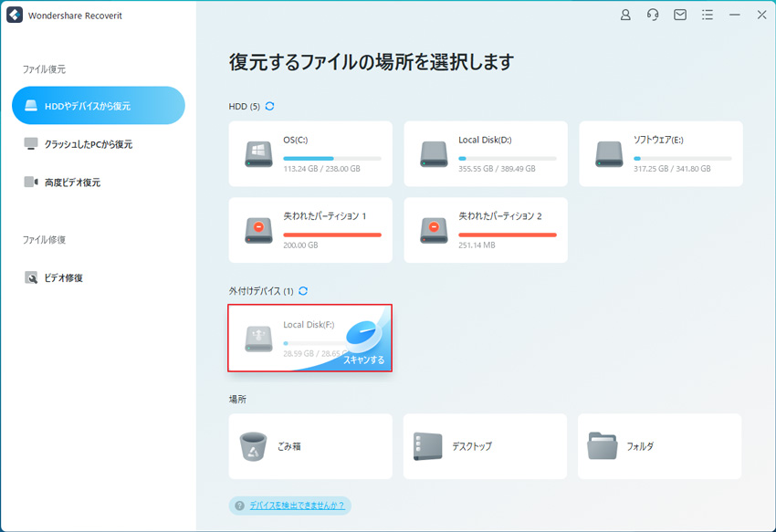Switch to 高度ビデオ復元 mode
The image size is (776, 532).
(72, 183)
